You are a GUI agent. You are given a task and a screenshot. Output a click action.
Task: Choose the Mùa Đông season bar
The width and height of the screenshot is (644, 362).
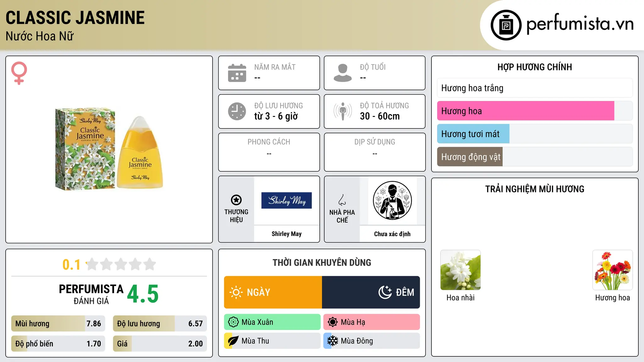point(372,341)
